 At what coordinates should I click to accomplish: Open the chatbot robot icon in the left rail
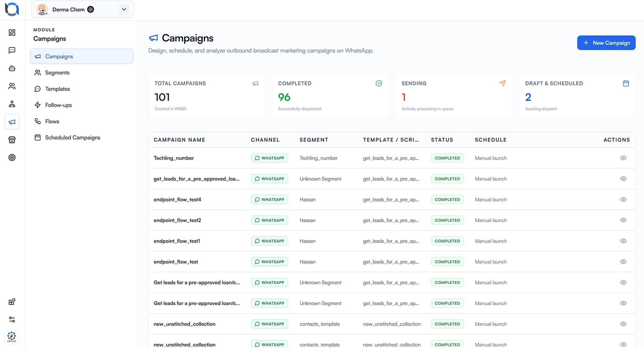tap(12, 68)
